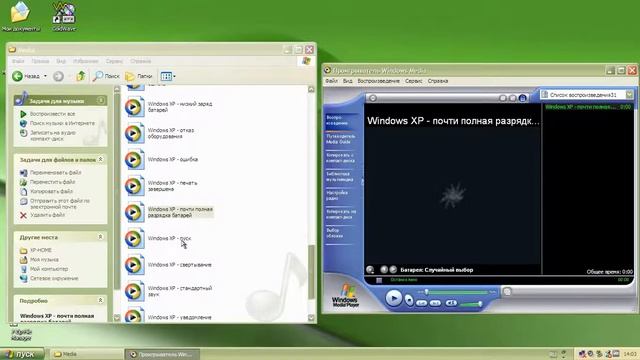This screenshot has width=640, height=360.
Task: Click the 'Воспроизвести все' link
Action: pos(52,114)
